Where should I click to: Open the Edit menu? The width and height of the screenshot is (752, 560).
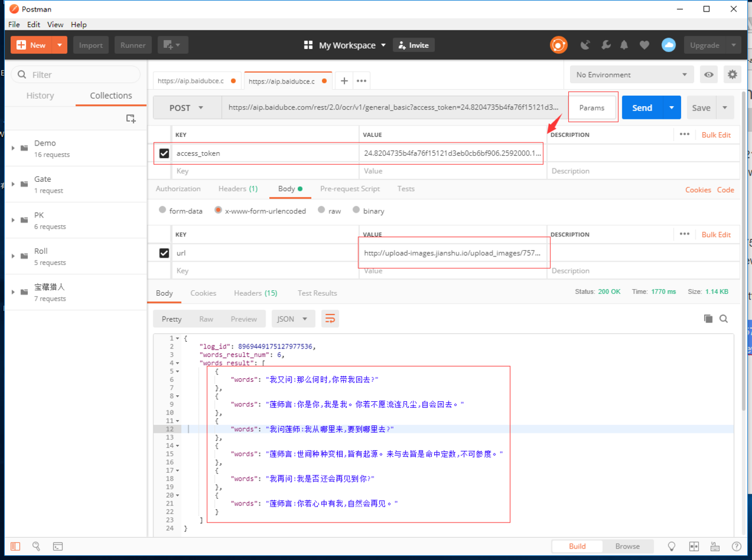tap(34, 25)
